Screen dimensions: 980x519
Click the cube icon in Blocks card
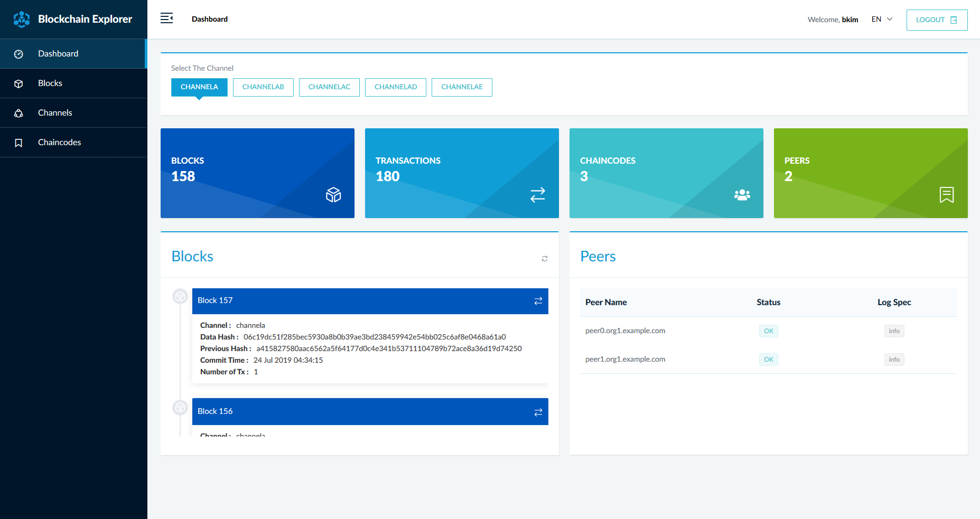(333, 195)
